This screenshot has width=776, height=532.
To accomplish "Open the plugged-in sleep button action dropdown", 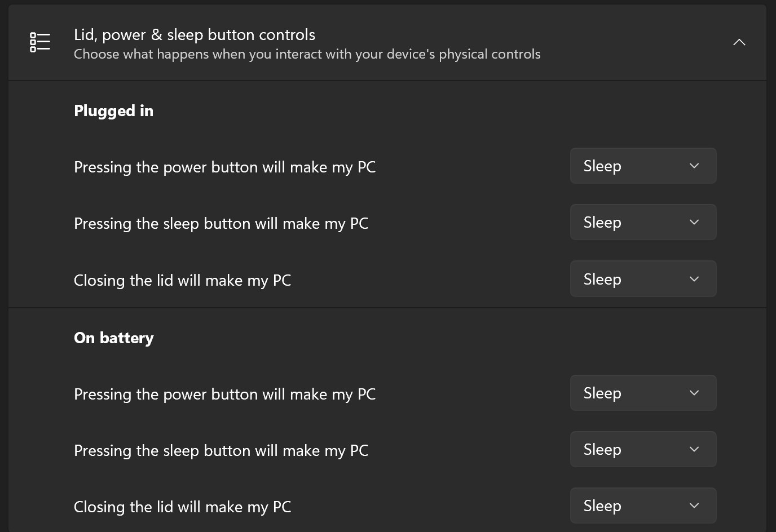I will pos(643,222).
